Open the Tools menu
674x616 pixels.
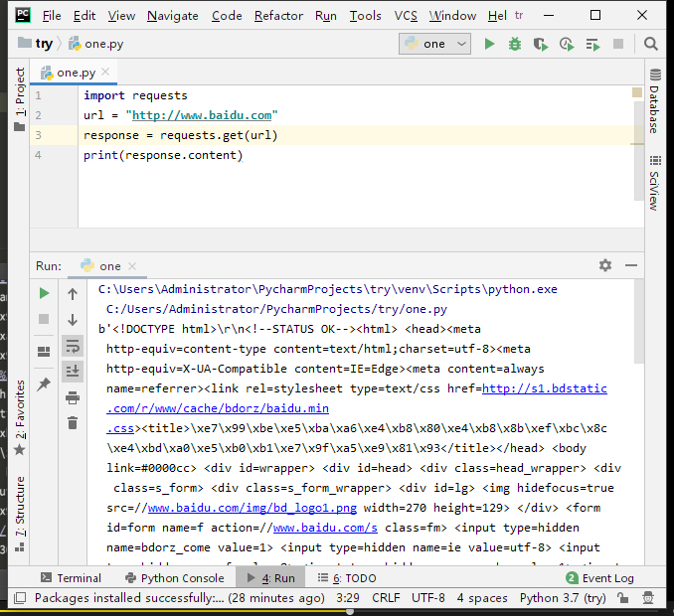pos(366,16)
